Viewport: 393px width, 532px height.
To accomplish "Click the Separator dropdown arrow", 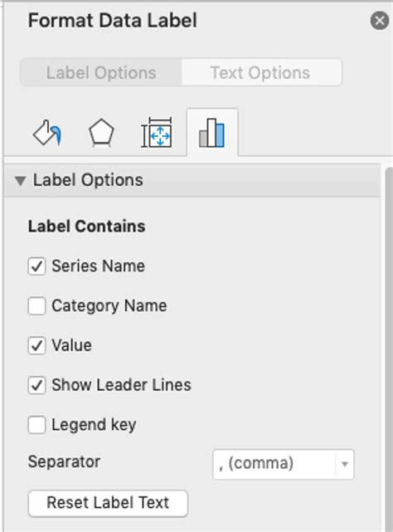I will (345, 464).
